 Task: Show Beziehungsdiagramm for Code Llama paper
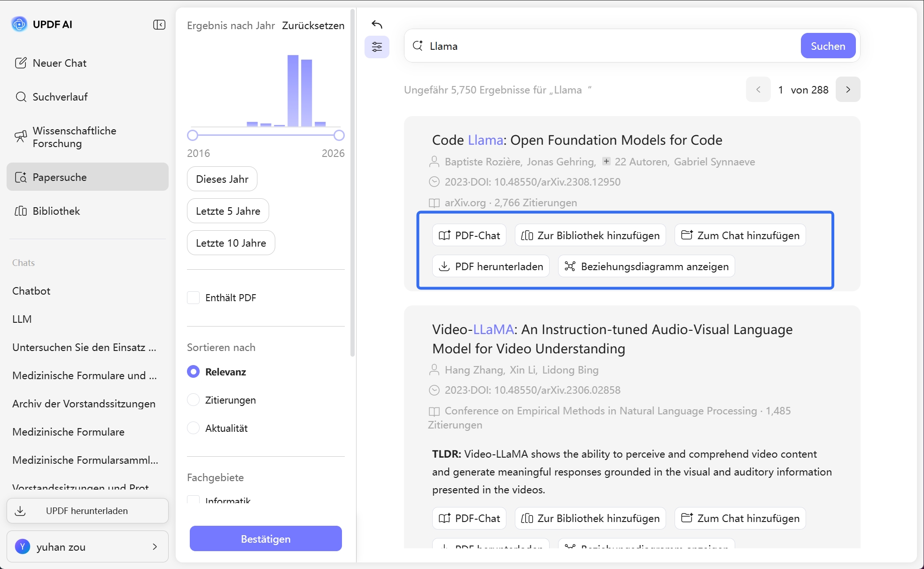[646, 266]
